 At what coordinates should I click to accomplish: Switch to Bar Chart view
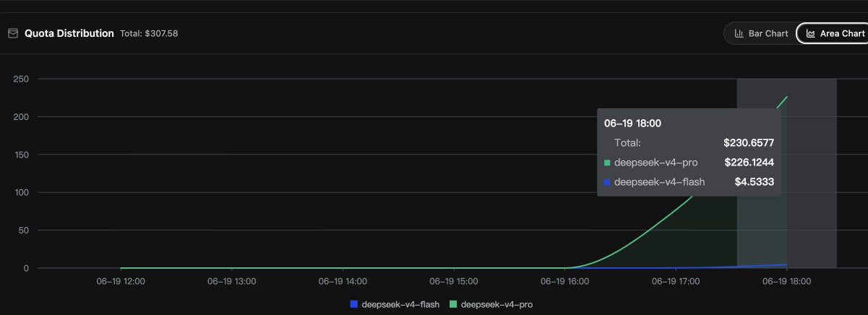tap(761, 33)
